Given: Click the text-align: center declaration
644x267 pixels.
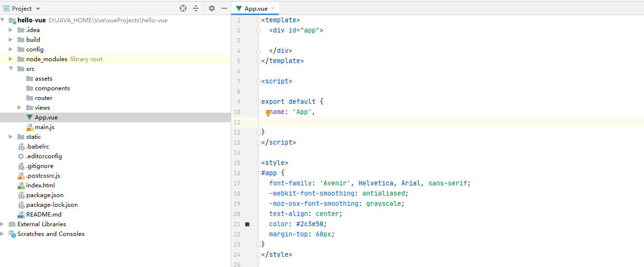Looking at the screenshot, I should pyautogui.click(x=306, y=214).
